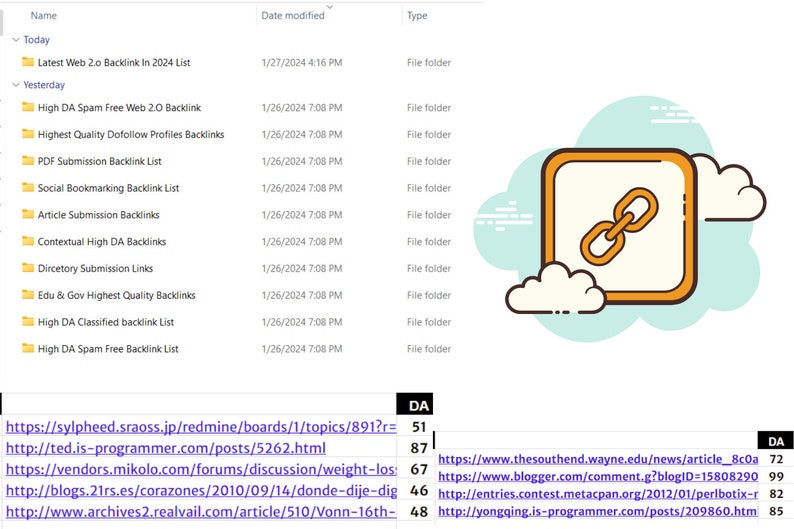The image size is (794, 529).
Task: Click folder icon beside PDF Submission Backlink List
Action: [x=28, y=161]
